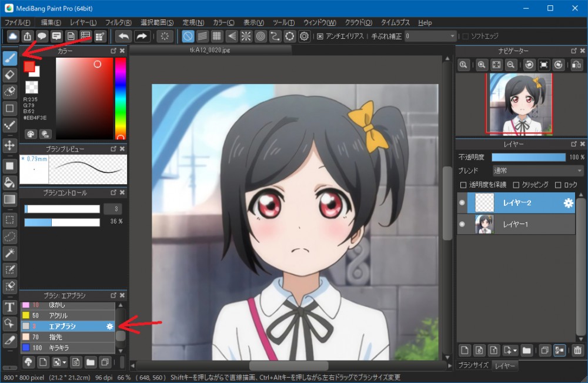The width and height of the screenshot is (588, 383).
Task: Click the Redo arrow in toolbar
Action: tap(141, 36)
